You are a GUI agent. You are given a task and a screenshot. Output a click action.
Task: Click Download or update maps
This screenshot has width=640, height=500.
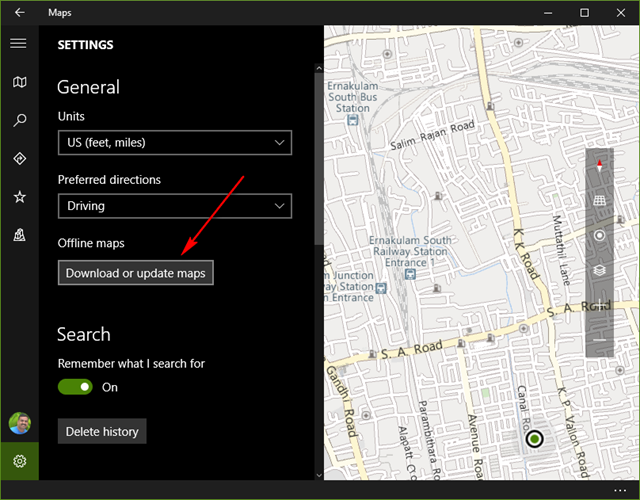pyautogui.click(x=136, y=273)
